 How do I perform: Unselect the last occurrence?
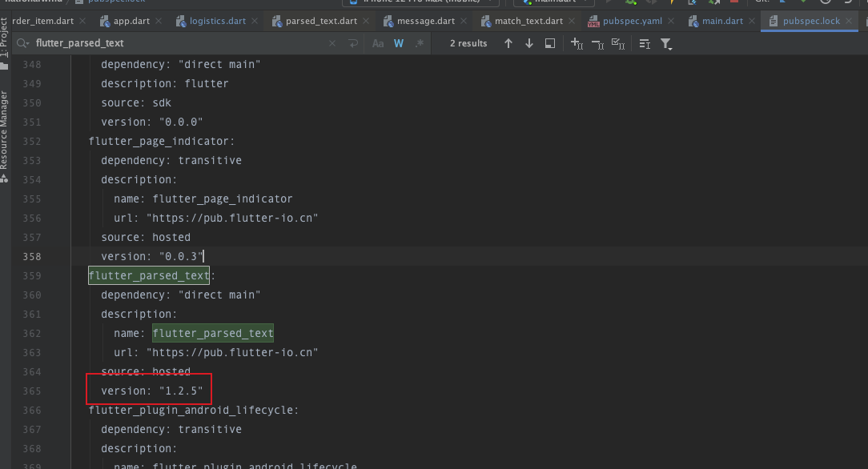point(598,43)
